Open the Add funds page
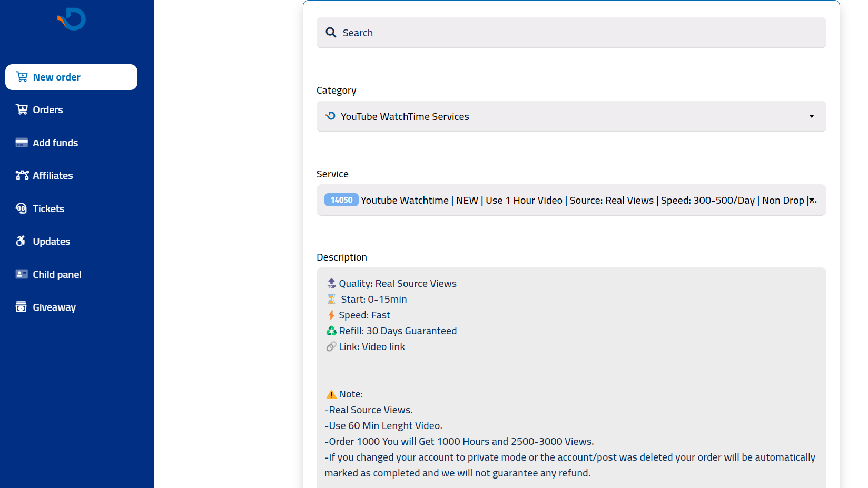Viewport: 868px width, 488px height. tap(55, 143)
